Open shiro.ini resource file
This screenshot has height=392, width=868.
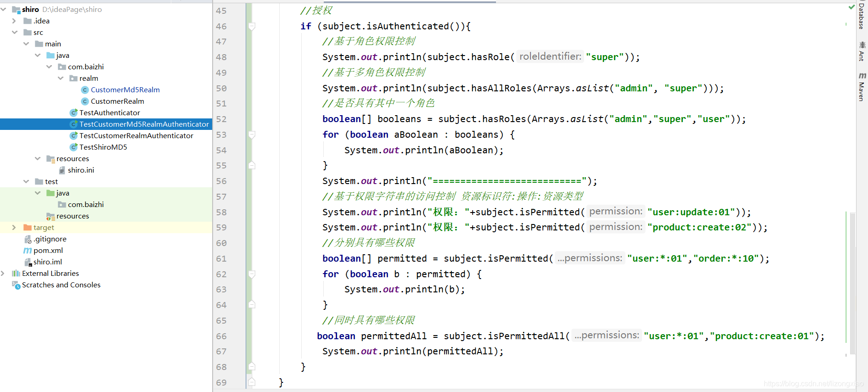click(x=81, y=170)
